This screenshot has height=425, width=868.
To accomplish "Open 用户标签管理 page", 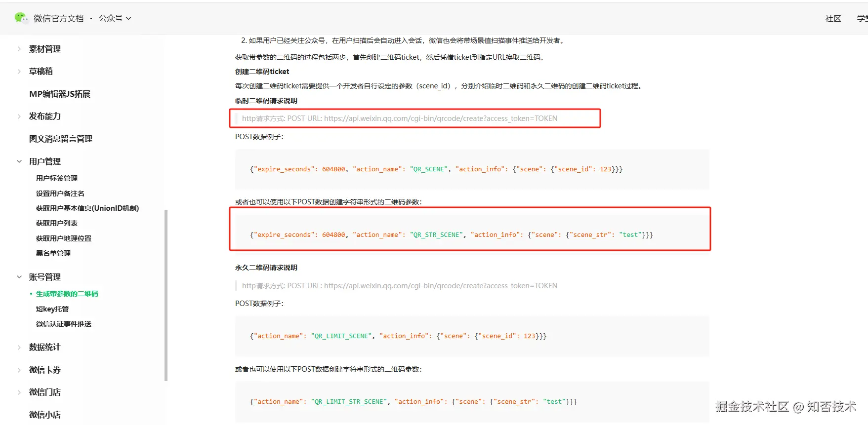I will 57,178.
